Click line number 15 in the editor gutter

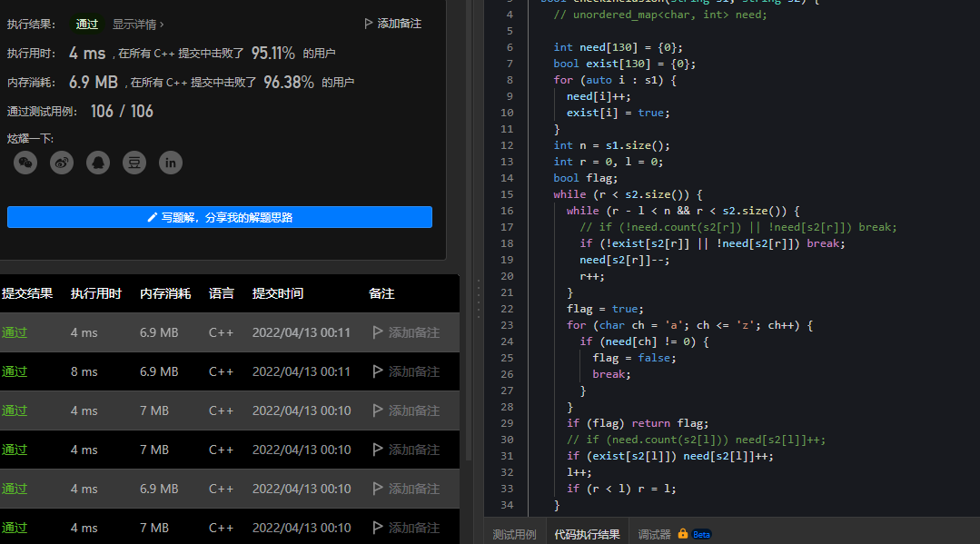click(507, 194)
